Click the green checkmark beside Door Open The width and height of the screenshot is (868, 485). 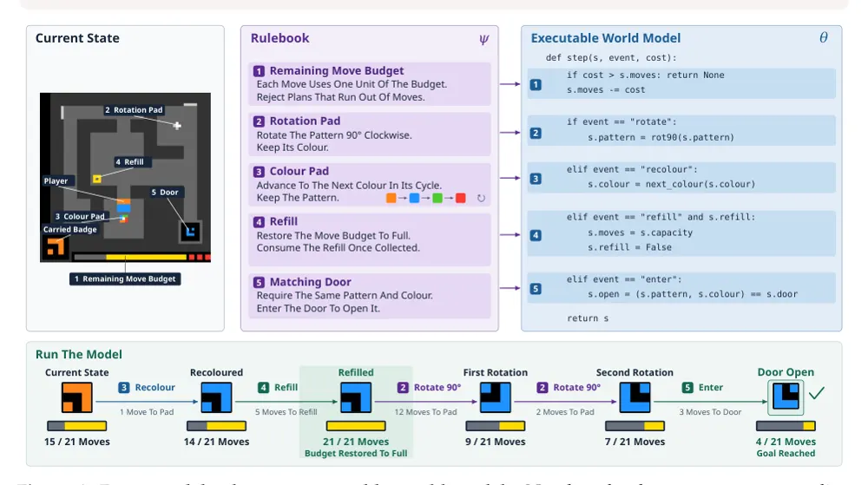(x=817, y=393)
